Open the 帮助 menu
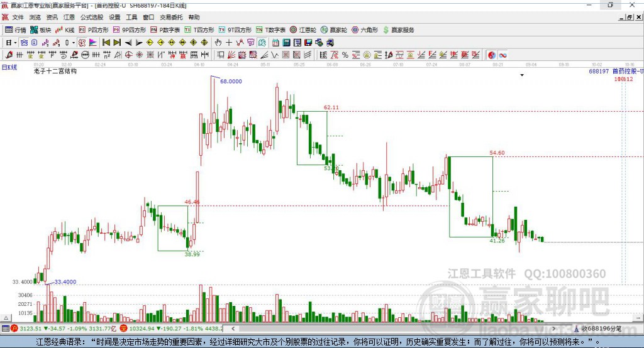644x348 pixels. pyautogui.click(x=194, y=17)
